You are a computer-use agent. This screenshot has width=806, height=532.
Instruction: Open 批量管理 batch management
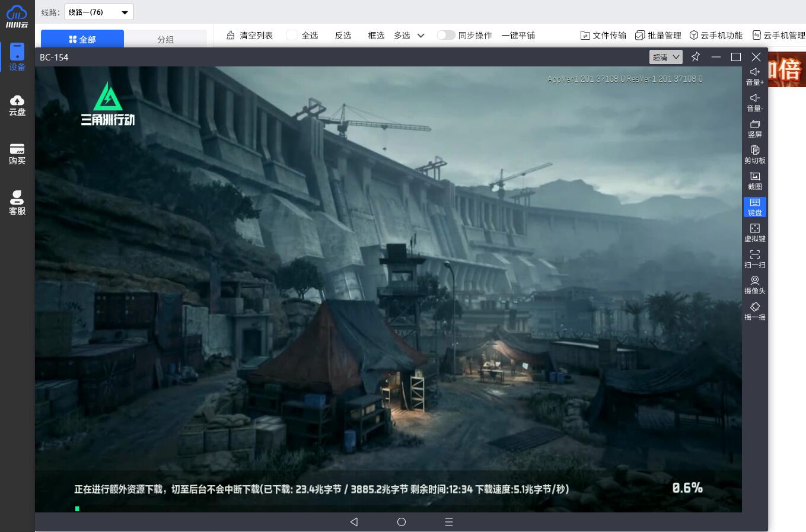658,36
